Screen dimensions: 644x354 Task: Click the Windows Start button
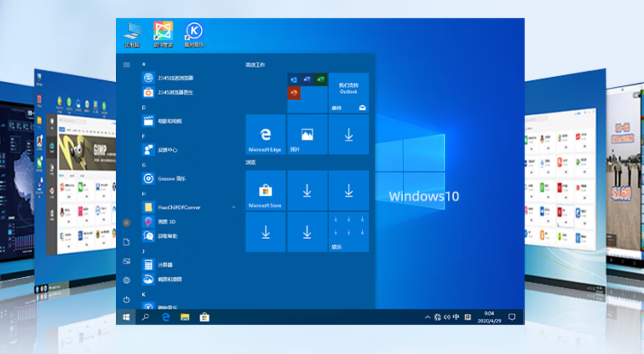click(x=126, y=317)
